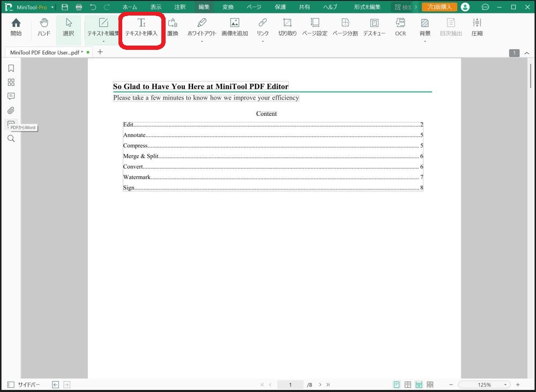This screenshot has height=392, width=536.
Task: Open the 注釈 annotate menu tab
Action: click(180, 7)
